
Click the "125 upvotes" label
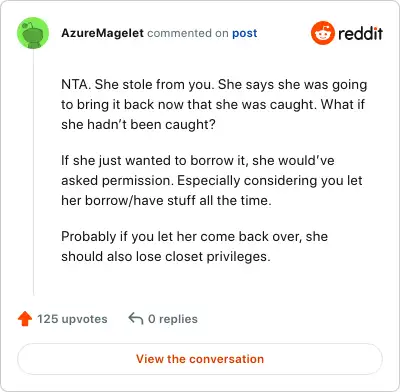click(72, 319)
